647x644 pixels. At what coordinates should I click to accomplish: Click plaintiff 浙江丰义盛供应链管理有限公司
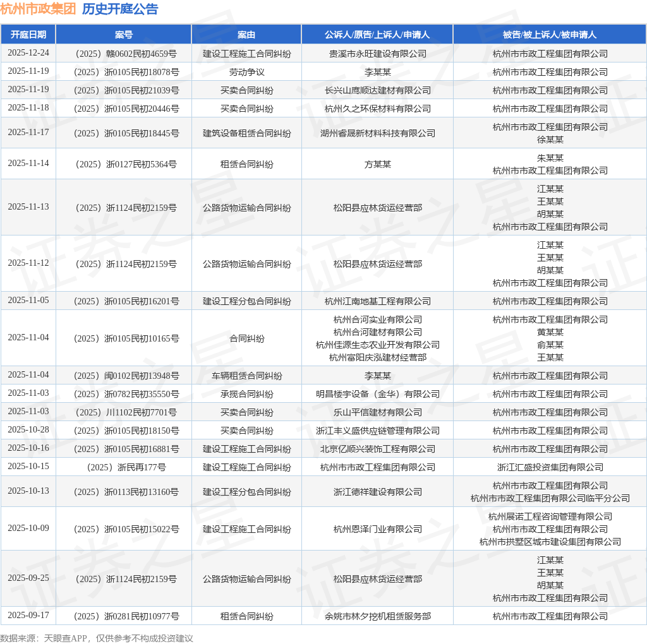(378, 431)
